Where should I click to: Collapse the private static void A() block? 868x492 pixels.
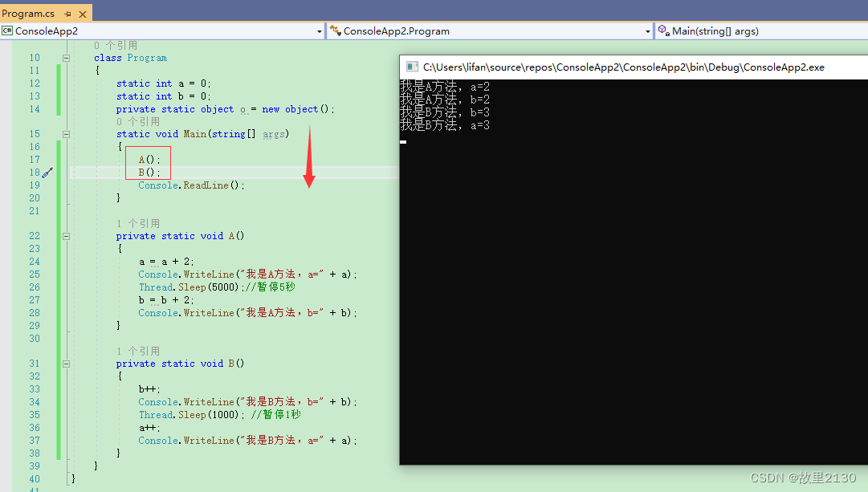click(x=67, y=236)
